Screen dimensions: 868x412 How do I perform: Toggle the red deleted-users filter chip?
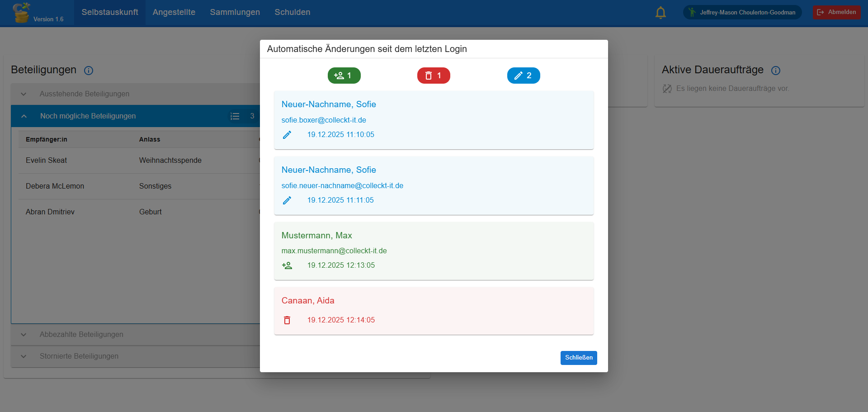tap(434, 76)
